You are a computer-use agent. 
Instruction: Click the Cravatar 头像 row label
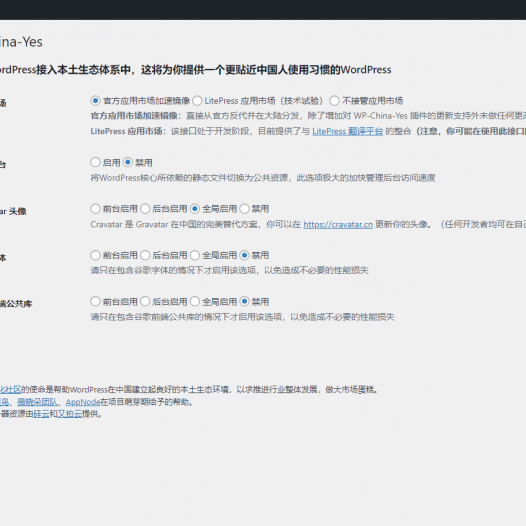coord(13,211)
